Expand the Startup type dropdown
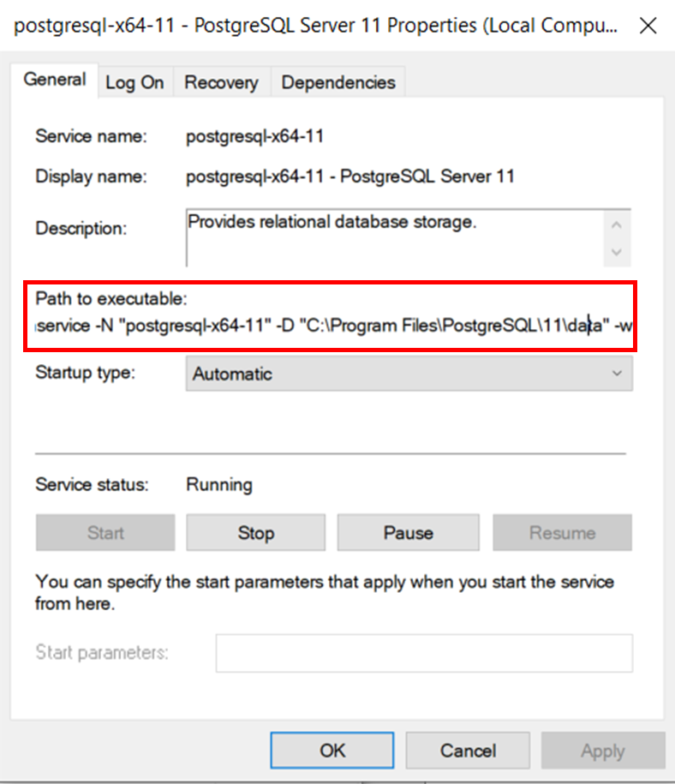The image size is (675, 784). pos(409,374)
